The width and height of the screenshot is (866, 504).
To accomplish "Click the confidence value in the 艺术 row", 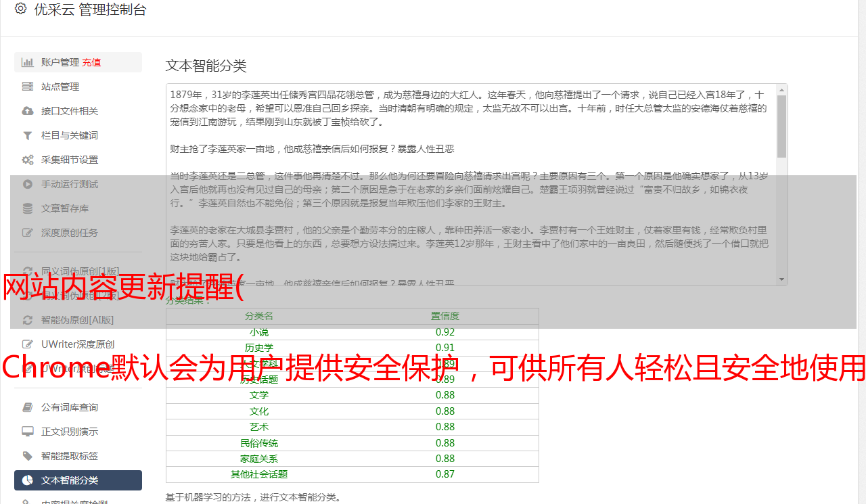I will tap(445, 427).
